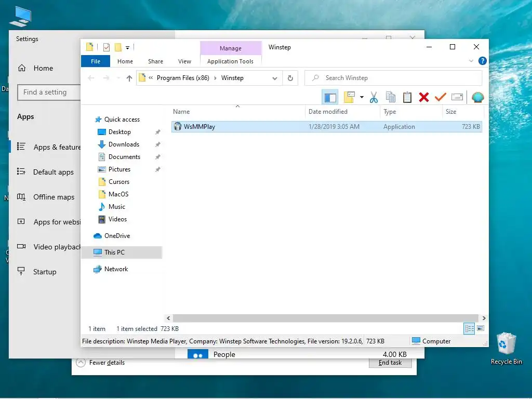
Task: Click the Cut scissors icon
Action: [374, 97]
